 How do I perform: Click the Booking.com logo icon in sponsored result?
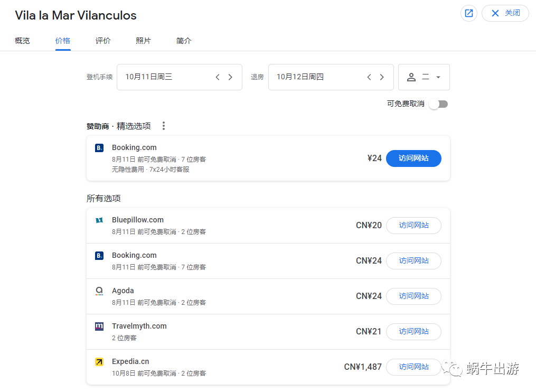coord(99,148)
